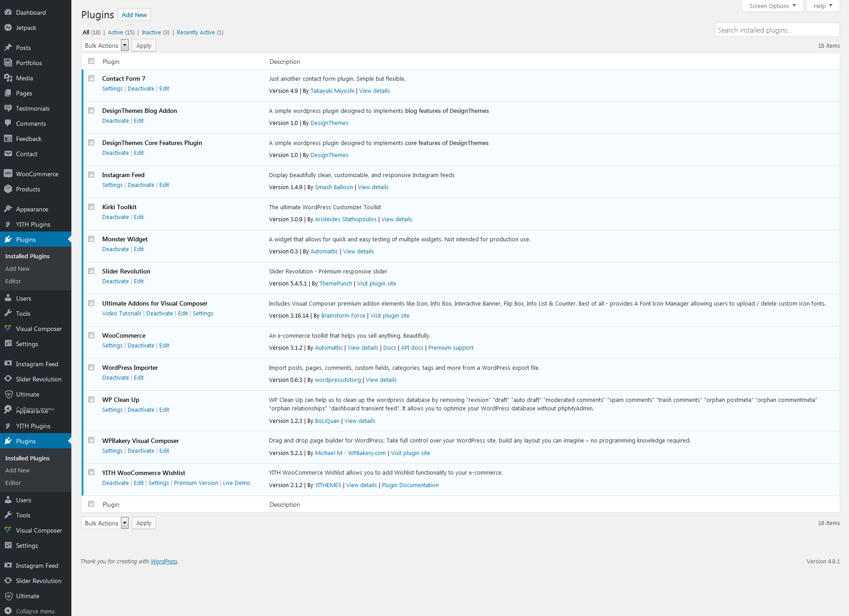Deactivate the Contact Form 7 plugin
This screenshot has height=616, width=849.
tap(141, 89)
